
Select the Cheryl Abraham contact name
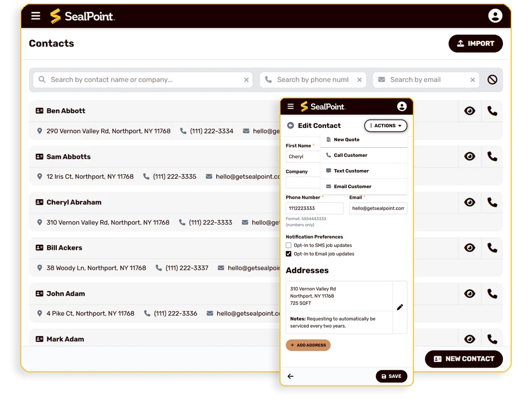click(74, 202)
